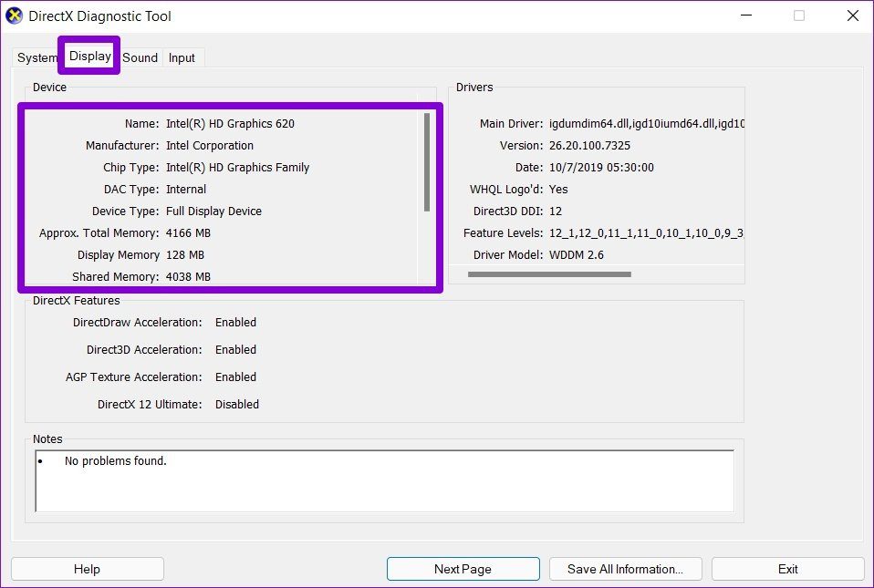
Task: Click the 'Main Driver:' label
Action: [x=511, y=124]
